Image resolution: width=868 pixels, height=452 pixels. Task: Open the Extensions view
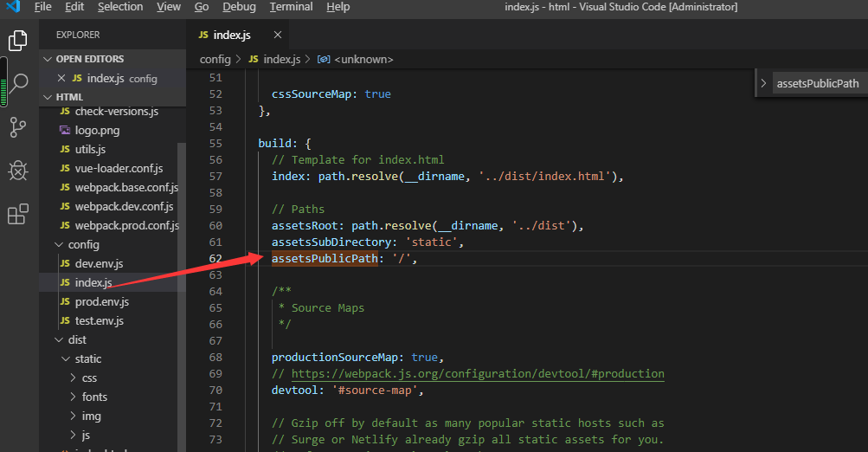(x=17, y=214)
